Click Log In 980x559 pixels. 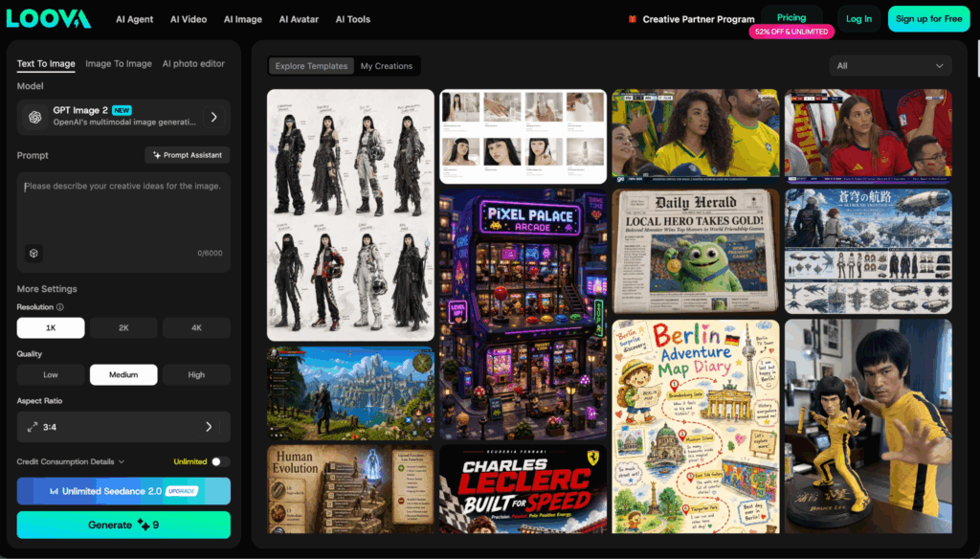tap(858, 19)
